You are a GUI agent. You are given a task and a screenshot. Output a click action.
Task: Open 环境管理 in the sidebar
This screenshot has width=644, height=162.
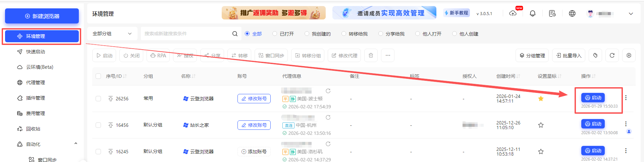42,36
